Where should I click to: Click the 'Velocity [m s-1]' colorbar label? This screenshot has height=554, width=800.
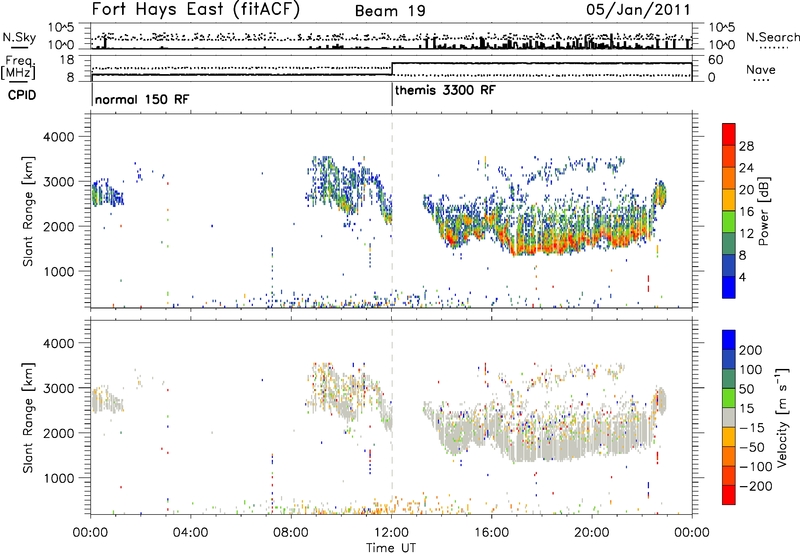tap(782, 417)
